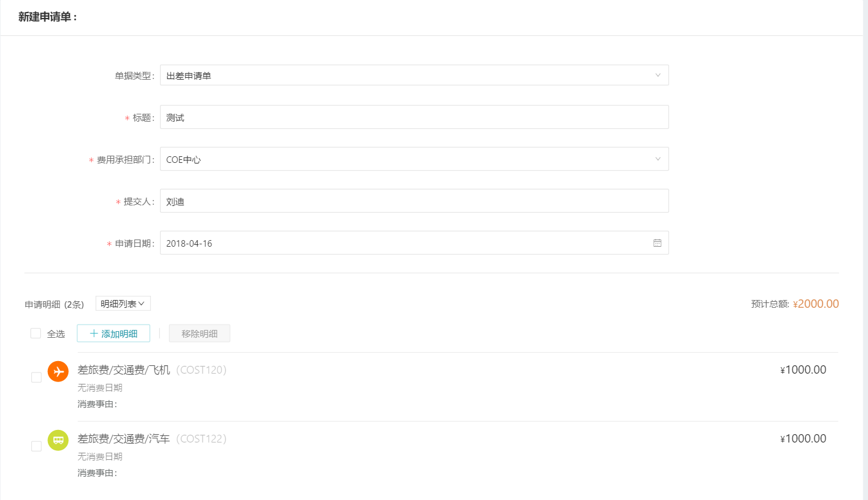Select the 差旅费/交通费/飞机 detail row

(x=431, y=387)
